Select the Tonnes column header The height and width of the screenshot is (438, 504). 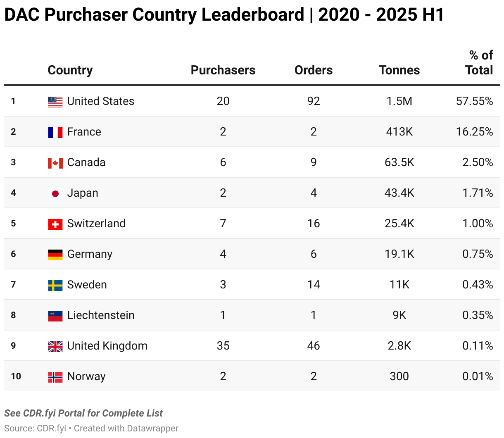(x=399, y=70)
